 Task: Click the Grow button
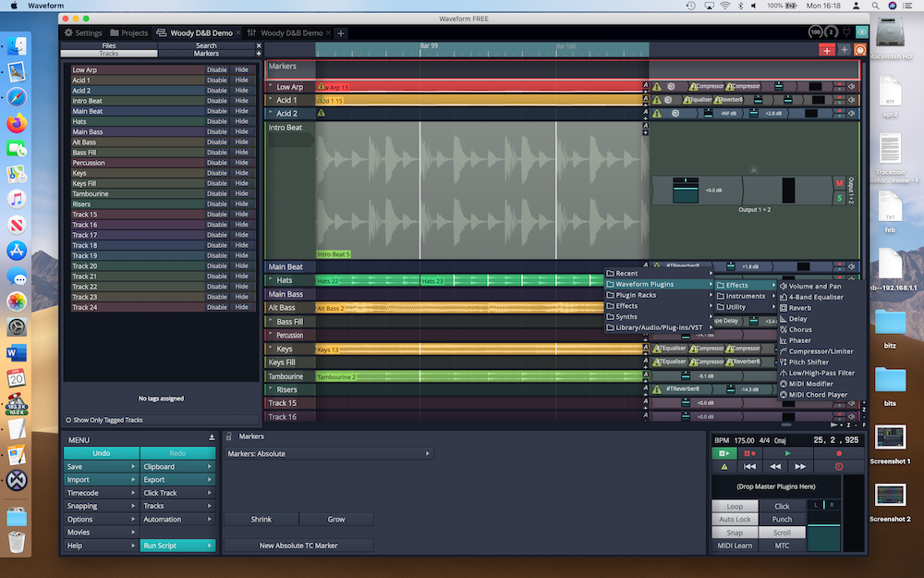pos(336,519)
